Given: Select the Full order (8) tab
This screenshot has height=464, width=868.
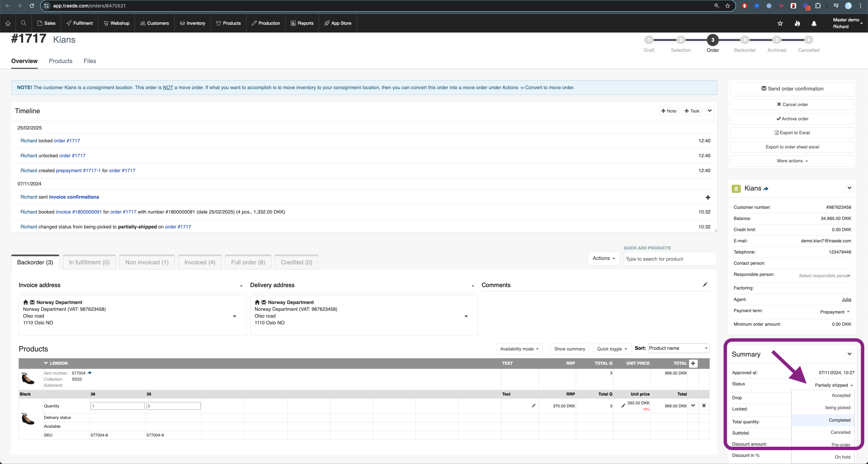Looking at the screenshot, I should coord(248,262).
